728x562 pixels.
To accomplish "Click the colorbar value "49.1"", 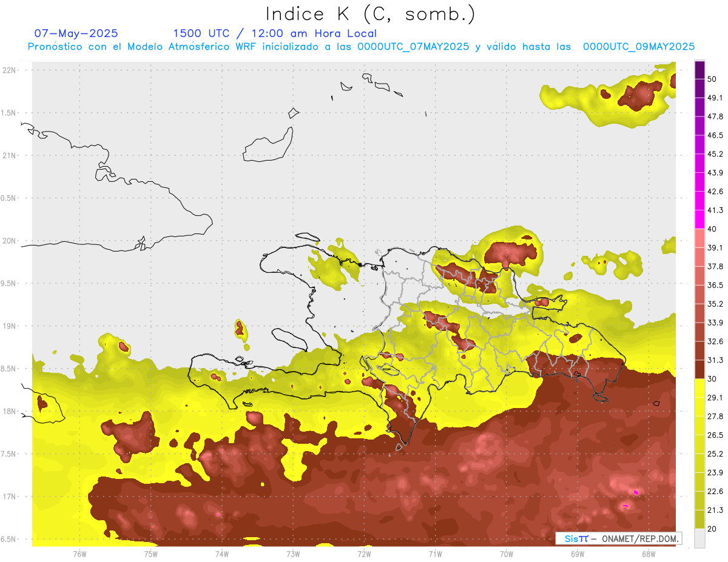I will (715, 98).
